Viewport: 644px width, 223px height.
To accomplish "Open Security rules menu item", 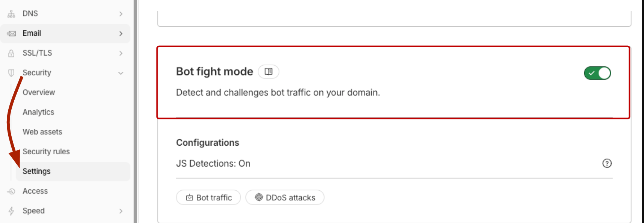I will (x=46, y=152).
